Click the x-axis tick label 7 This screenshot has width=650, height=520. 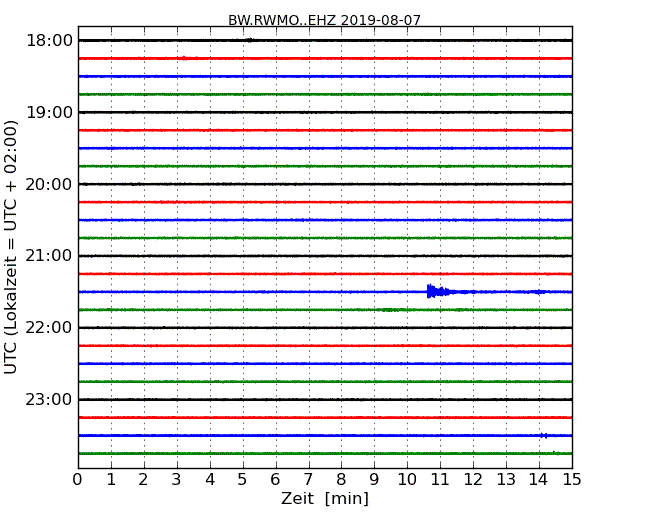tap(308, 480)
